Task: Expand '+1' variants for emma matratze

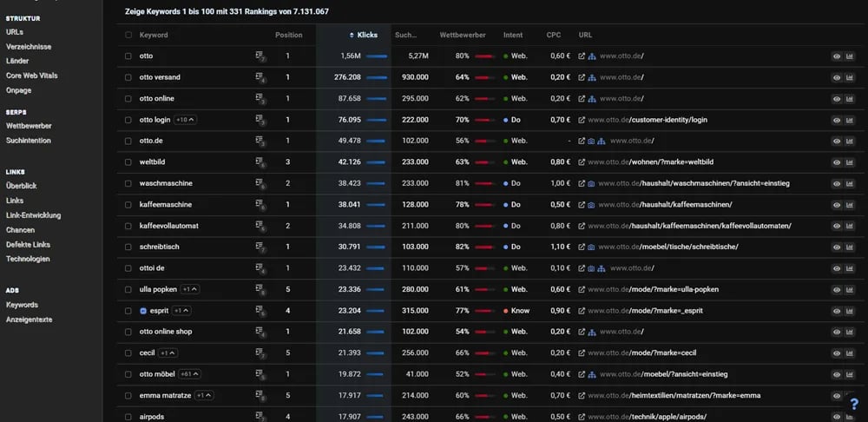Action: tap(204, 395)
